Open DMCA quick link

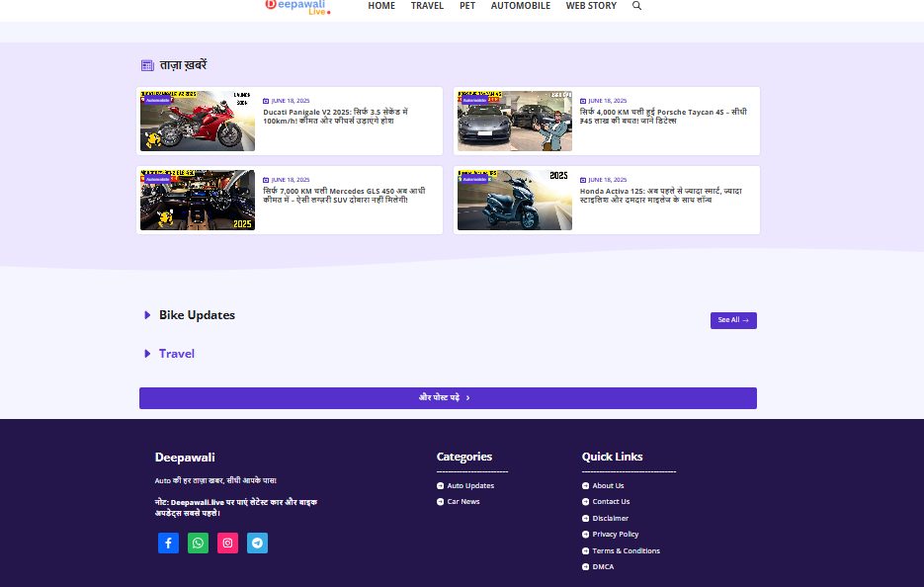(x=603, y=567)
